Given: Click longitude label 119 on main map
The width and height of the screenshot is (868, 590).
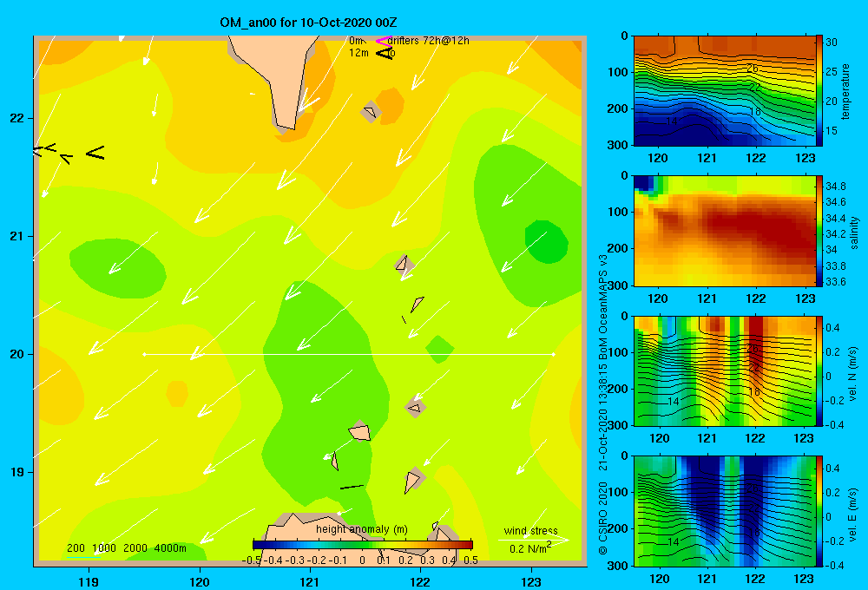Looking at the screenshot, I should tap(89, 581).
